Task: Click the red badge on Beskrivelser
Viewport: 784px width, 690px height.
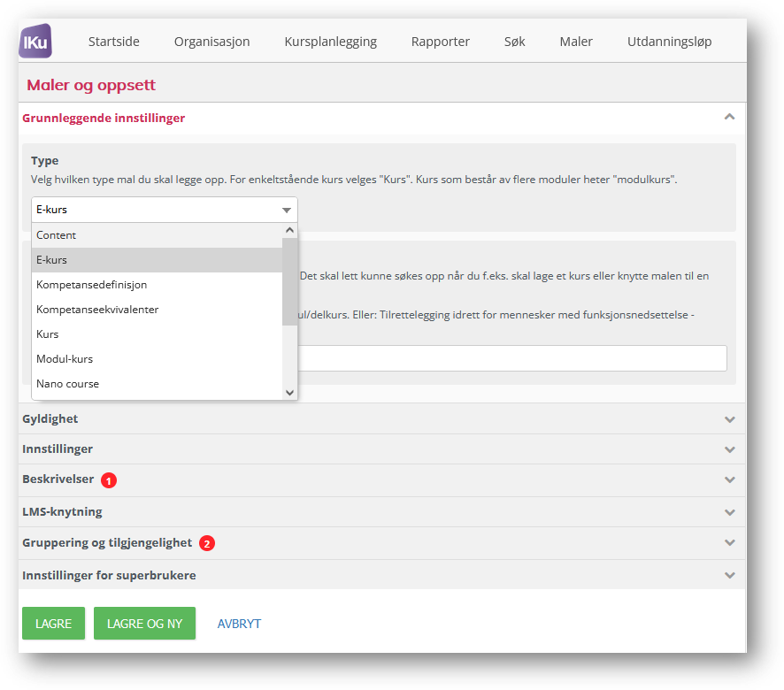Action: click(109, 480)
